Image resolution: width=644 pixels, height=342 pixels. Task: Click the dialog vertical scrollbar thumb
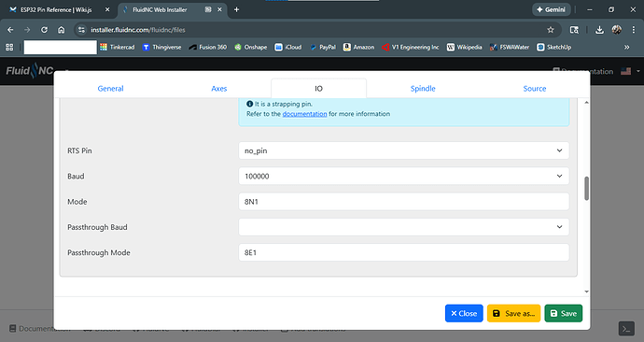coord(586,188)
